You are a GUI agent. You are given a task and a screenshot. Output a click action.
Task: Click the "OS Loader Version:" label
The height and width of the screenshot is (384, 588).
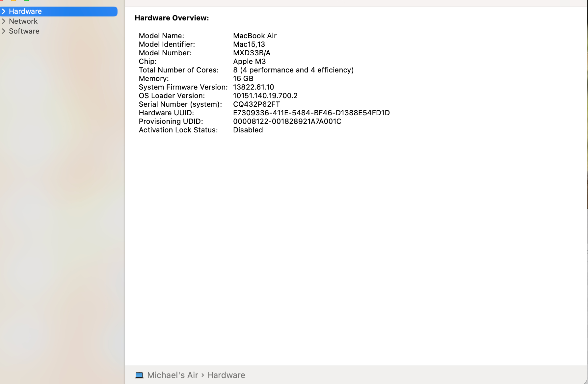tap(172, 96)
